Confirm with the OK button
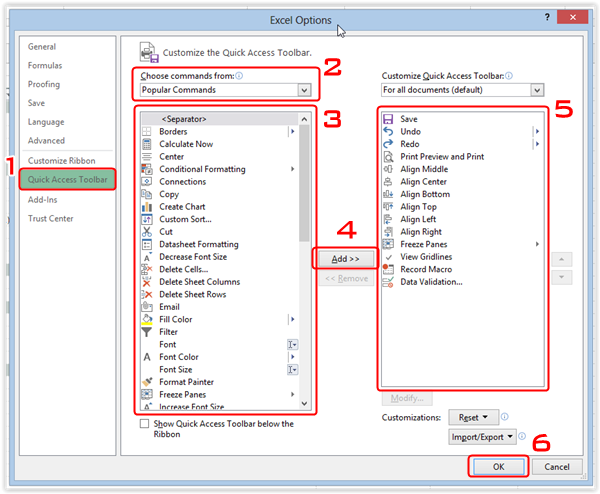Viewport: 600px width, 494px height. [x=499, y=467]
